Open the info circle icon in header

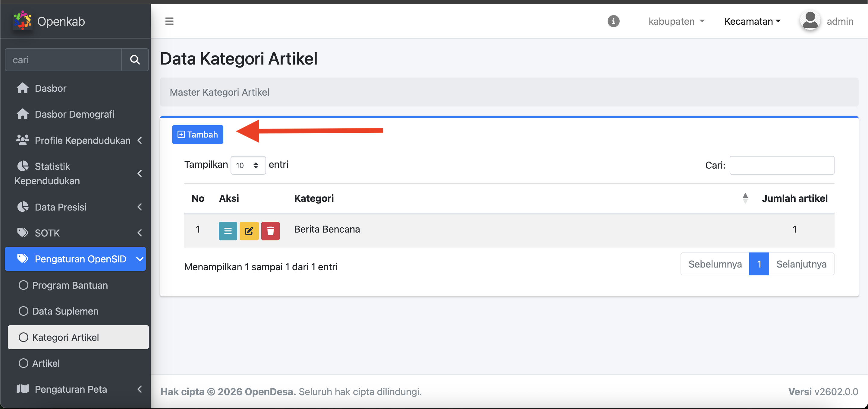[613, 21]
